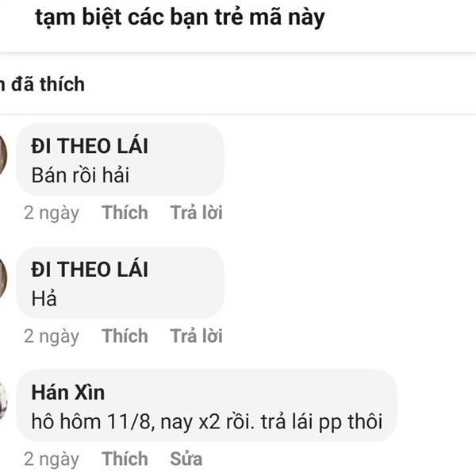Image resolution: width=476 pixels, height=476 pixels.
Task: Reply to "Bán rồi hải" comment via Trả lời
Action: point(197,212)
